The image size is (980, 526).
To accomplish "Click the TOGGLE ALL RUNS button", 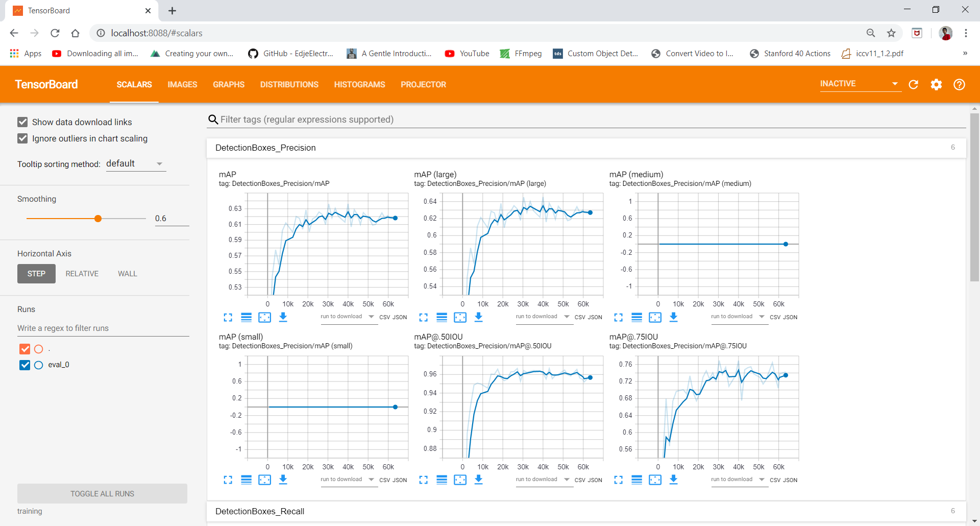I will click(102, 493).
